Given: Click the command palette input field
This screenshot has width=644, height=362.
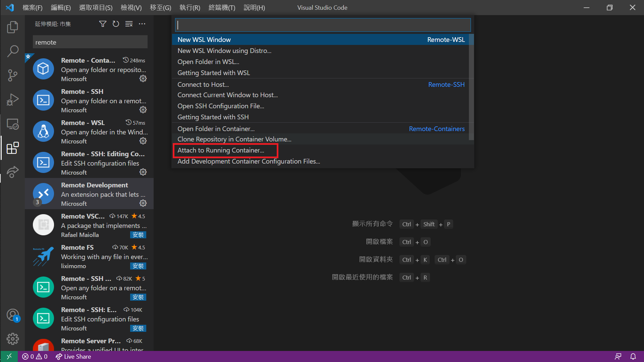Looking at the screenshot, I should click(323, 25).
